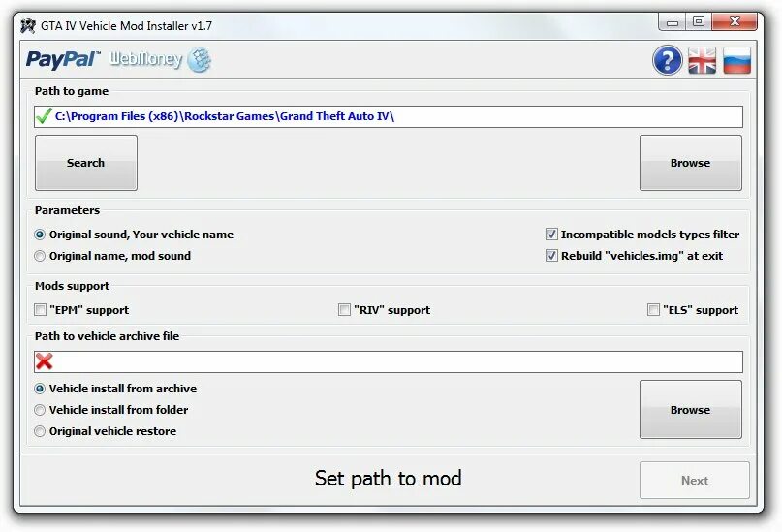Switch language using the UK flag

[702, 60]
